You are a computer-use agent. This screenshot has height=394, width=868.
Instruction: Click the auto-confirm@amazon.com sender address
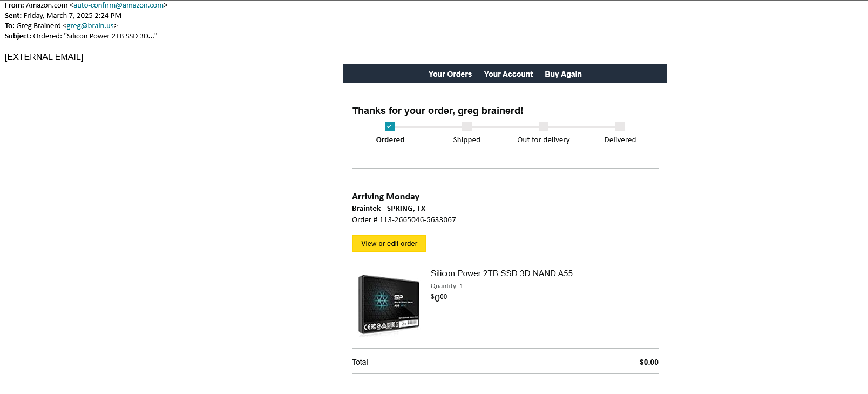tap(118, 5)
